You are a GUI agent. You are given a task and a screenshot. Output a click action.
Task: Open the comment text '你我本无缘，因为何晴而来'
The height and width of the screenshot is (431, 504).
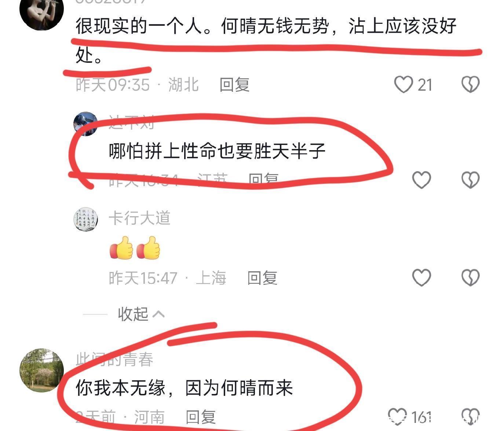[184, 388]
